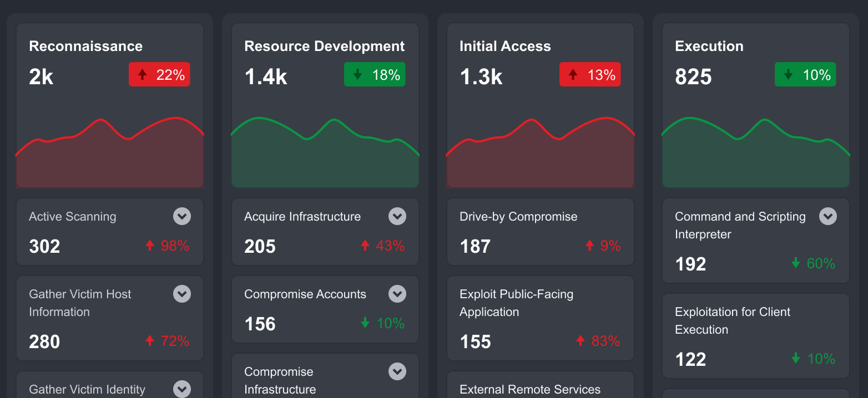
Task: Click the Resource Development 18% decrease badge
Action: [x=375, y=75]
